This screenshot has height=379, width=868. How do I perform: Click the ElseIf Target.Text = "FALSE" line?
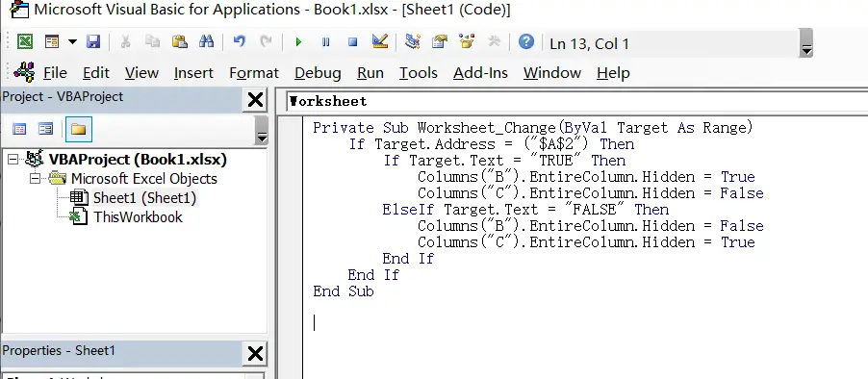525,209
